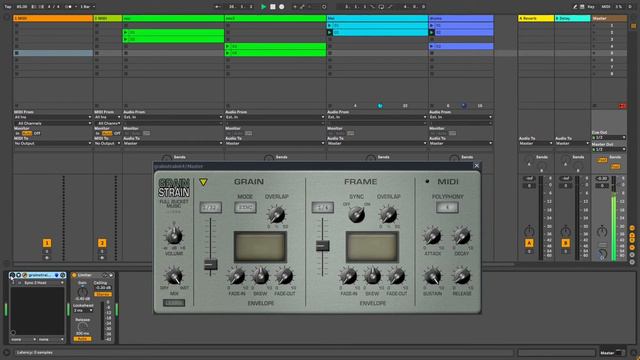Close the grainstrain plugin window
640x360 pixels.
pyautogui.click(x=476, y=166)
